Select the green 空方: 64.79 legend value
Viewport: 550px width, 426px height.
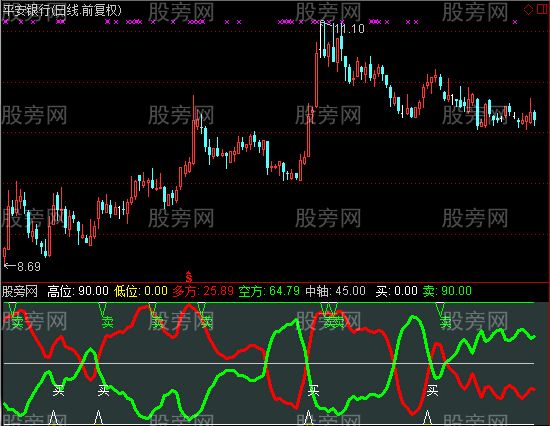pos(269,291)
